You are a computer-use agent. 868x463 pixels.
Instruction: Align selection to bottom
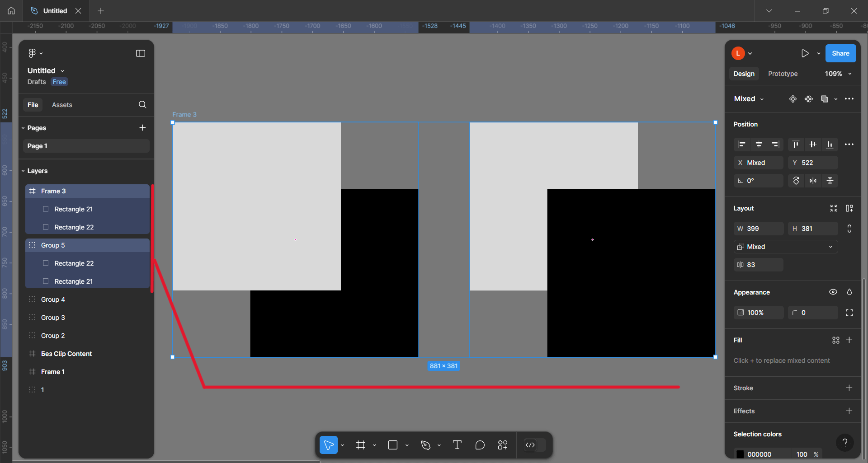(830, 145)
